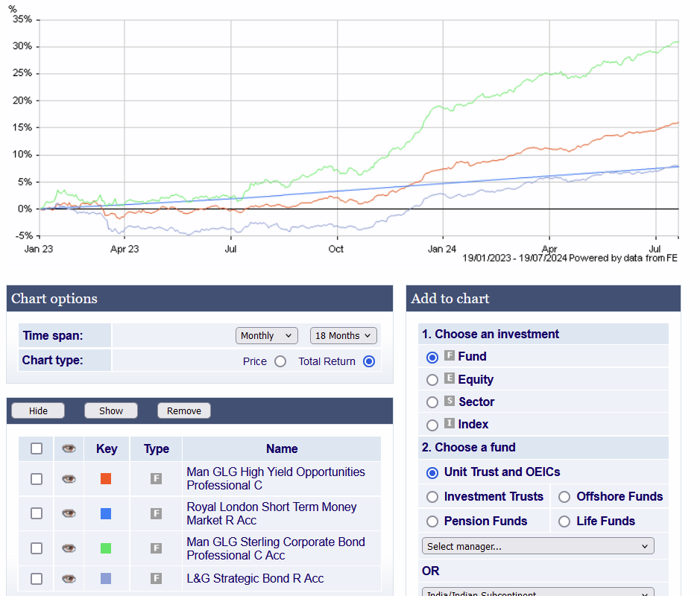Tick the select-all checkbox in table header

coord(37,448)
